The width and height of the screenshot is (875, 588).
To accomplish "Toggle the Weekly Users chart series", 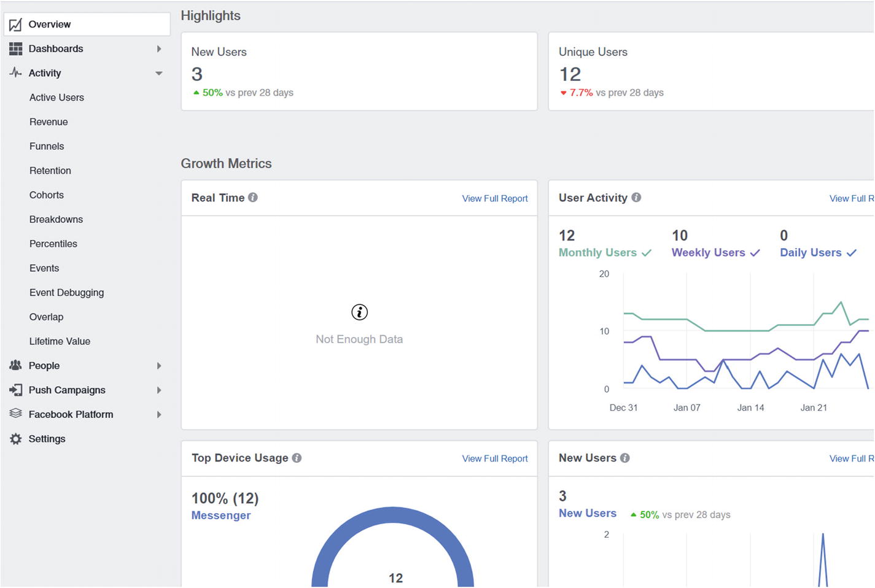I will tap(715, 253).
